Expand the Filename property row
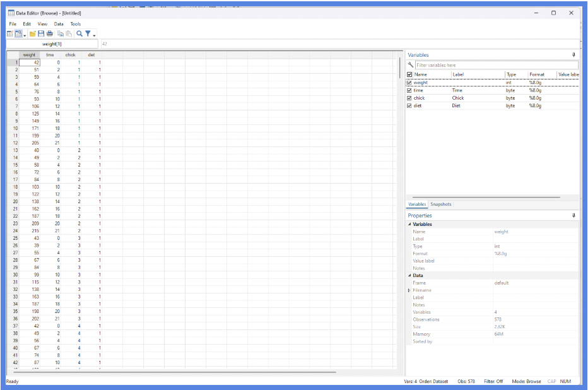This screenshot has height=390, width=588. [409, 290]
